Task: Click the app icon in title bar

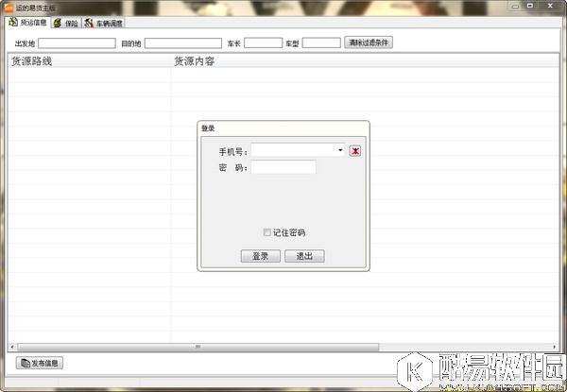Action: point(9,8)
